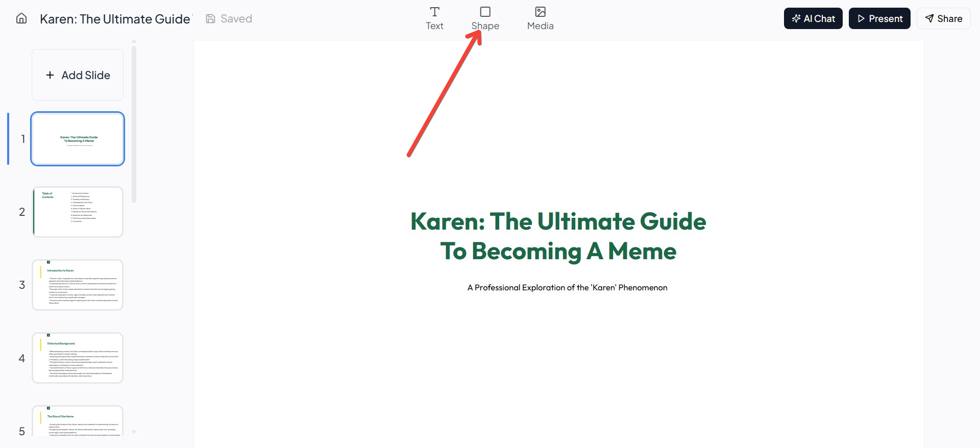The width and height of the screenshot is (980, 448).
Task: Click the paper plane Share icon
Action: point(929,18)
